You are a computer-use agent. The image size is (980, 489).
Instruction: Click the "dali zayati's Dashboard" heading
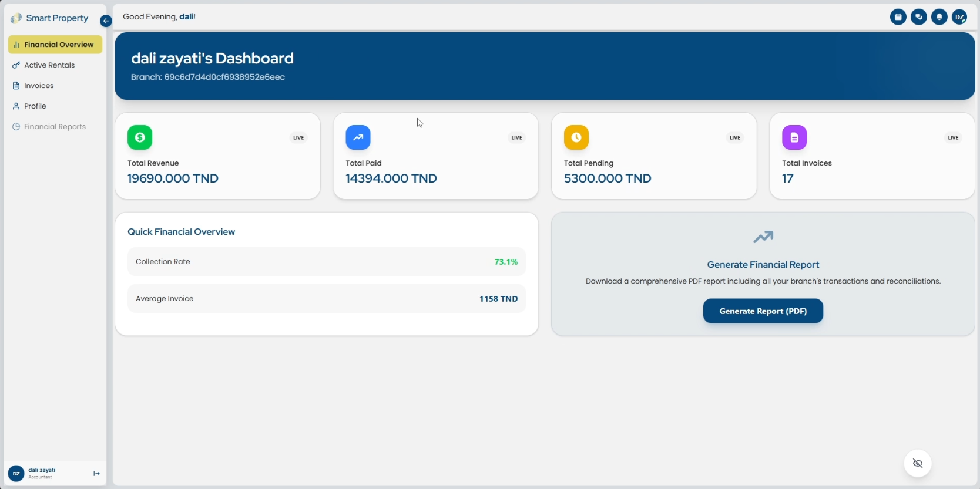[x=212, y=58]
